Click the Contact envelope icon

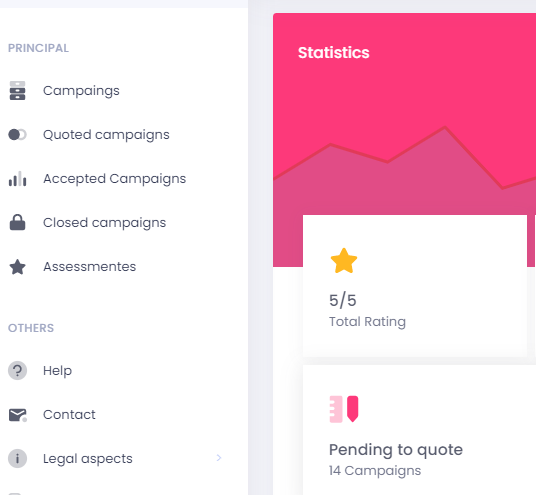tap(17, 415)
